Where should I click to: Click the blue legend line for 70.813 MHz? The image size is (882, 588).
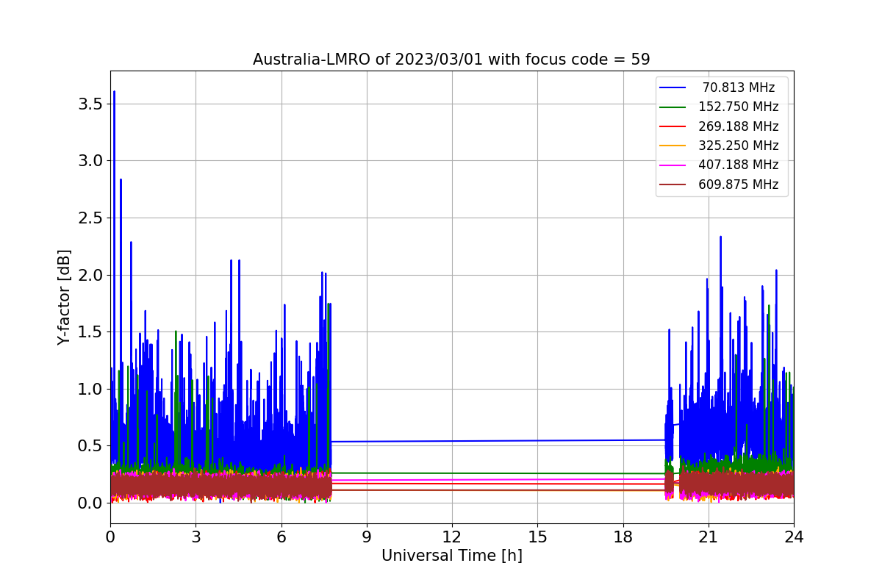(673, 87)
